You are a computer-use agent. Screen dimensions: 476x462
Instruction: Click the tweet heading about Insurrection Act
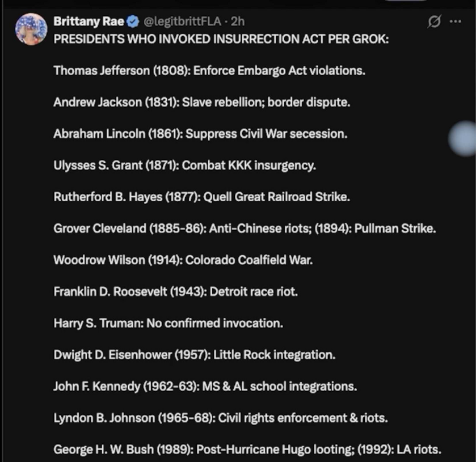coord(221,40)
